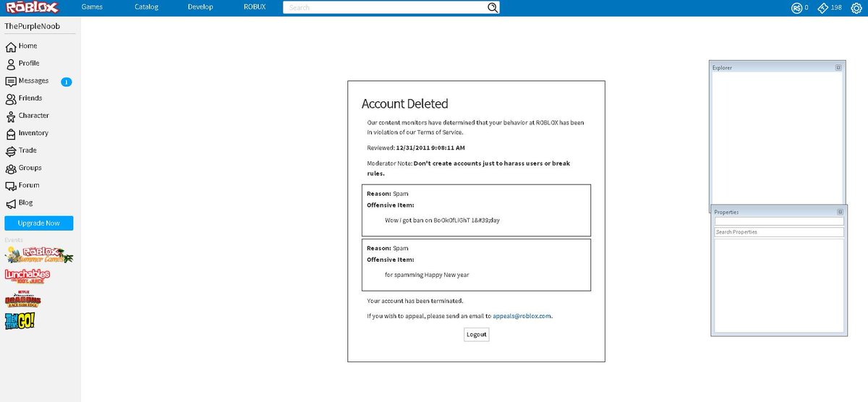Image resolution: width=868 pixels, height=402 pixels.
Task: Open the Trade arrows icon
Action: [10, 150]
